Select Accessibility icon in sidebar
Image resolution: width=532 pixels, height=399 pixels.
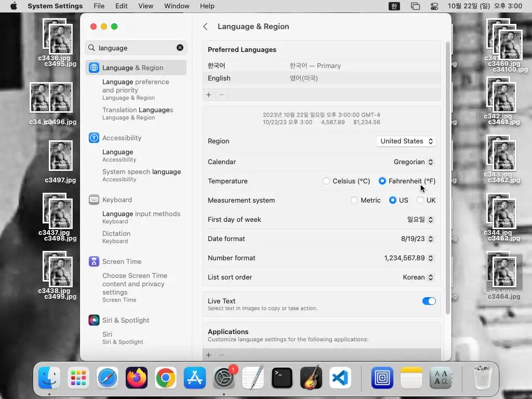pos(94,138)
